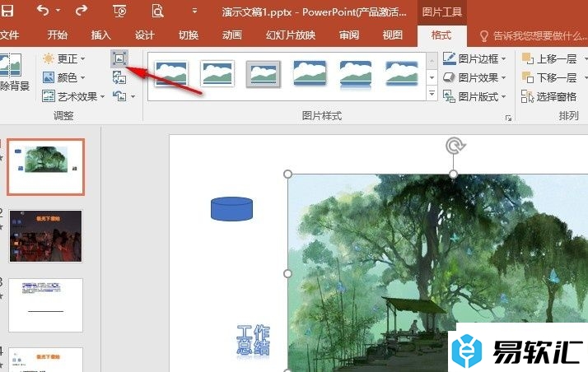The image size is (588, 372).
Task: Save the presentation using the disk icon
Action: tap(7, 11)
